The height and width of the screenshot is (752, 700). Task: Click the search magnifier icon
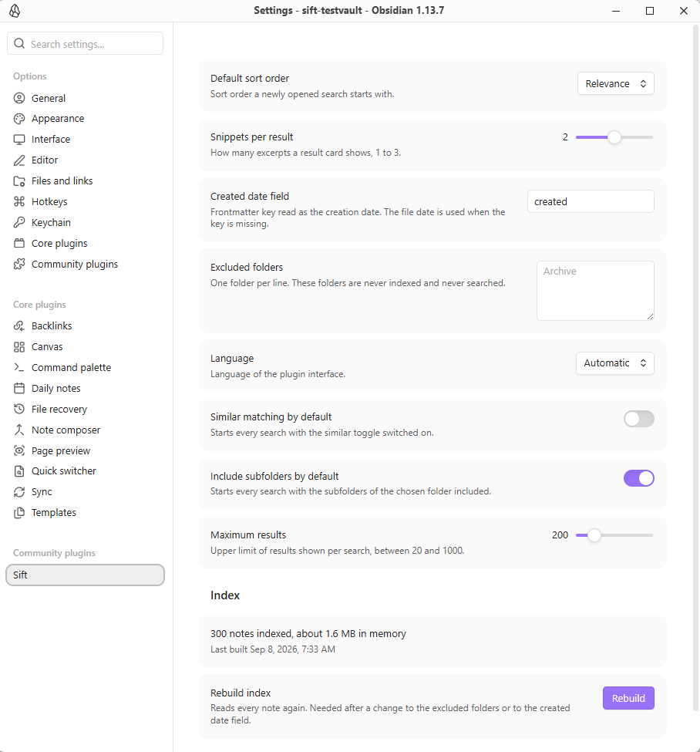19,44
